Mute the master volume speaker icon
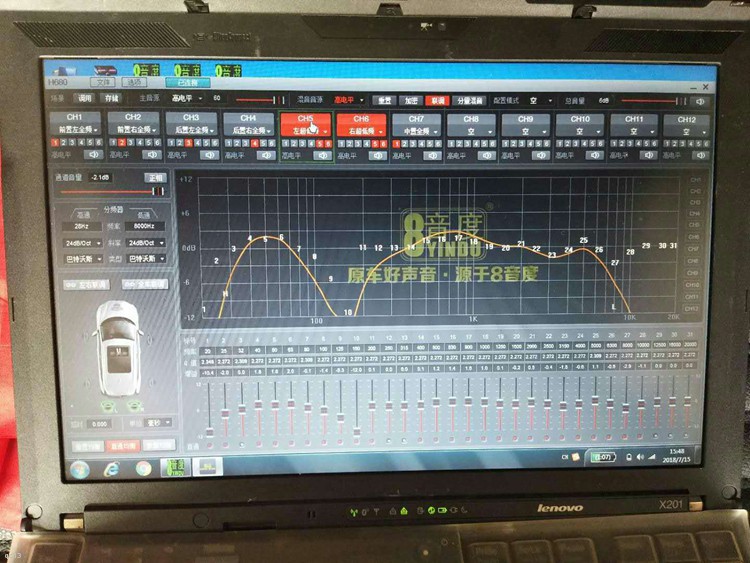750x563 pixels. click(x=700, y=101)
